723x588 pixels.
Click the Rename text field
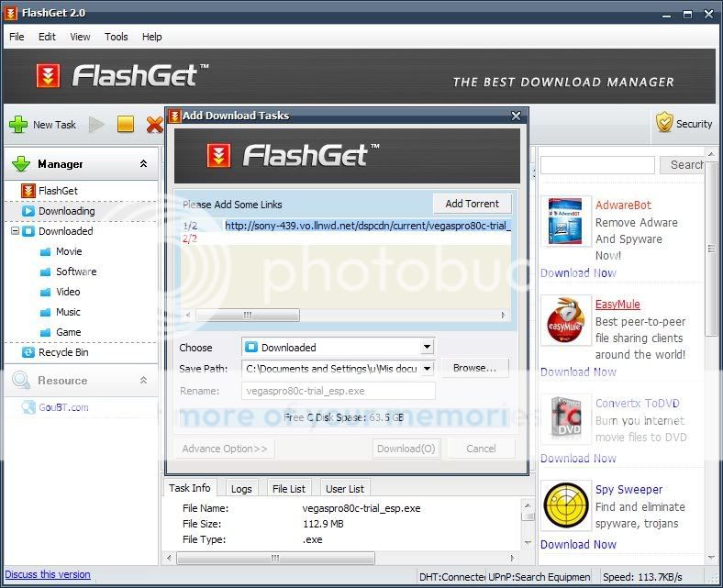pyautogui.click(x=339, y=391)
